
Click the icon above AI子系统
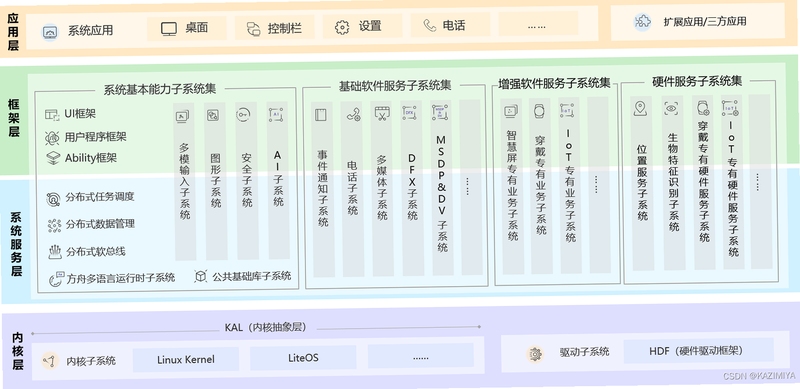276,114
